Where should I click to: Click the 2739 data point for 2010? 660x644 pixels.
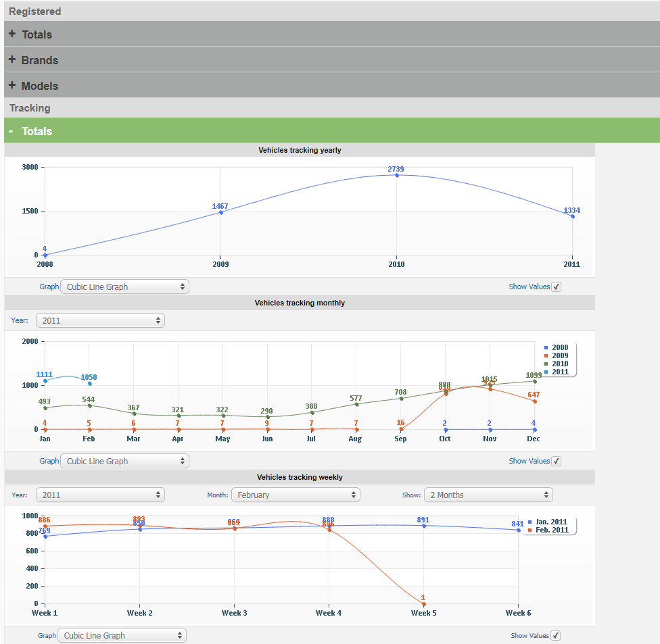[397, 175]
